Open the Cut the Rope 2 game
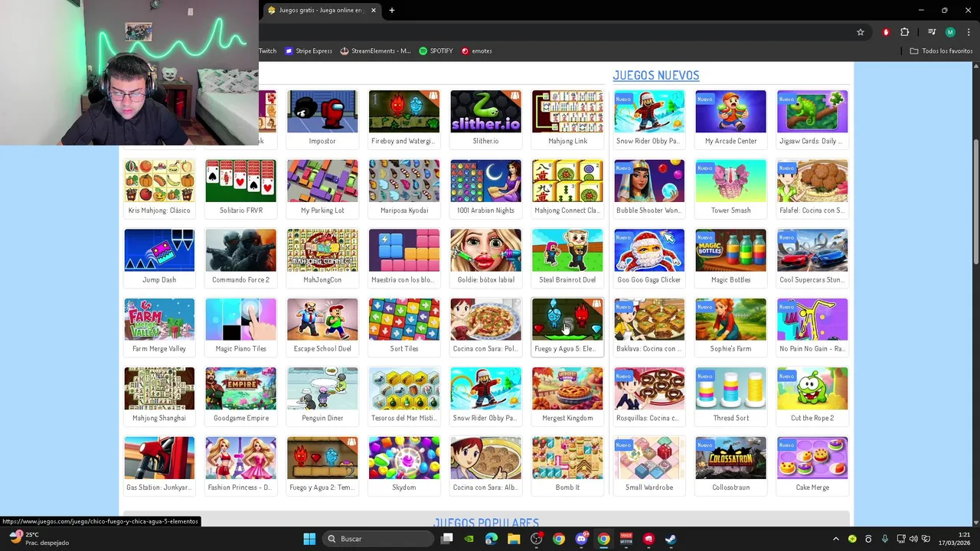This screenshot has width=980, height=551. [812, 396]
